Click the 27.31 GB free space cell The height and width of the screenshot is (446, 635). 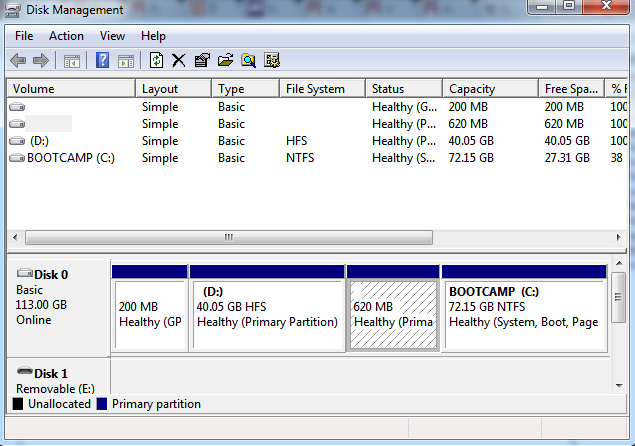(x=567, y=158)
